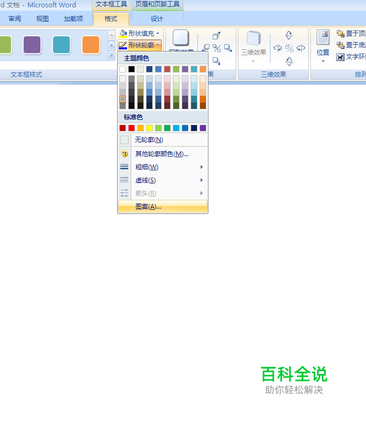Click the dashed line icon in menu

pos(124,180)
